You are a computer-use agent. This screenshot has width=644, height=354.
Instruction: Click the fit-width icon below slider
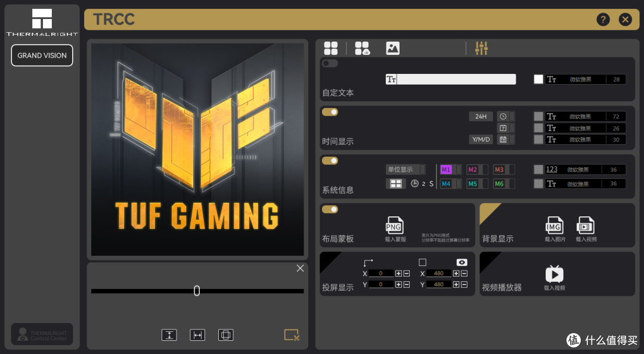(x=197, y=335)
